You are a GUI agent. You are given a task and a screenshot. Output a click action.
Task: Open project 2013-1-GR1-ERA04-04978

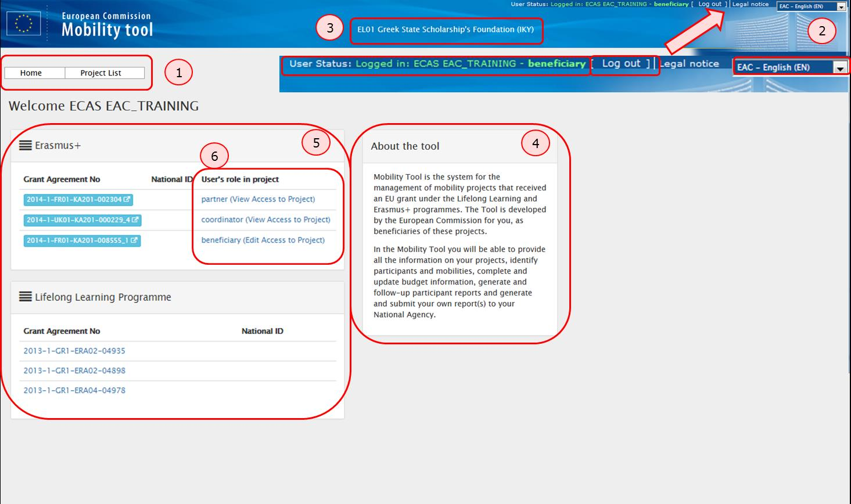point(74,390)
